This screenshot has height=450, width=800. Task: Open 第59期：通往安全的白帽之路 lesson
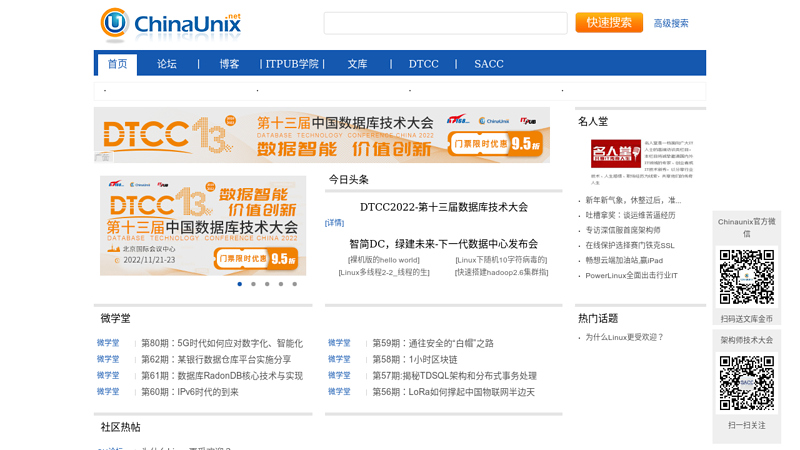click(x=433, y=343)
